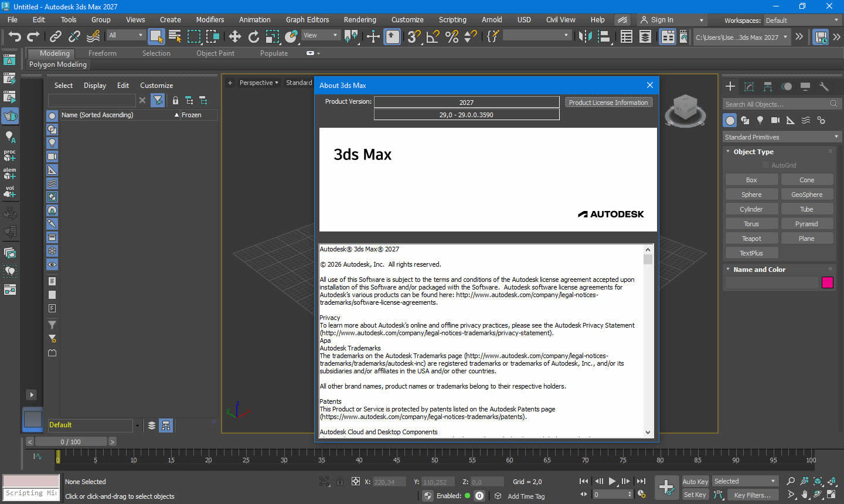Click Product License Information button

[608, 103]
